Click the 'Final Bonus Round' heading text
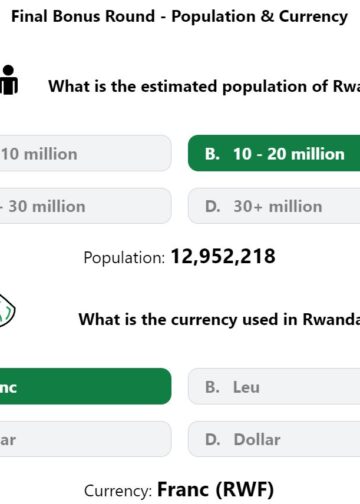 click(x=83, y=16)
